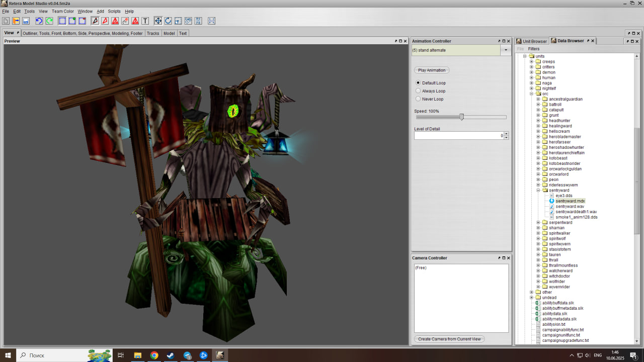
Task: Open File Explorer from the taskbar
Action: pyautogui.click(x=137, y=355)
